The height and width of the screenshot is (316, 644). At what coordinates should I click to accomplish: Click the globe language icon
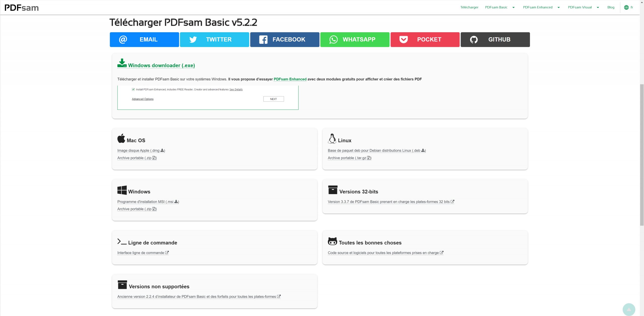(626, 7)
